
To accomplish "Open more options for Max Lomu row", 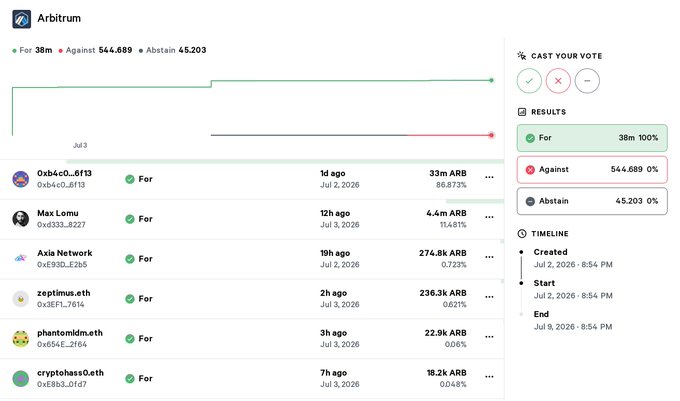I will click(489, 217).
